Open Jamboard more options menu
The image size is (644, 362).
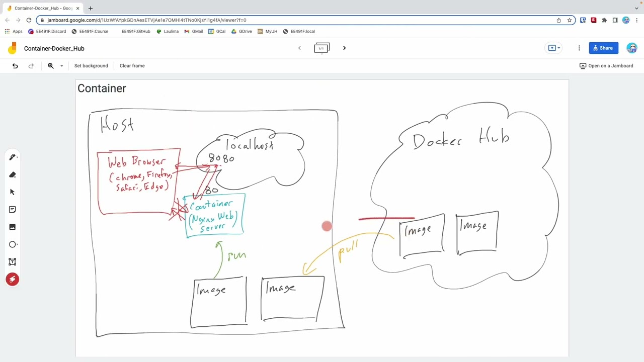click(579, 48)
